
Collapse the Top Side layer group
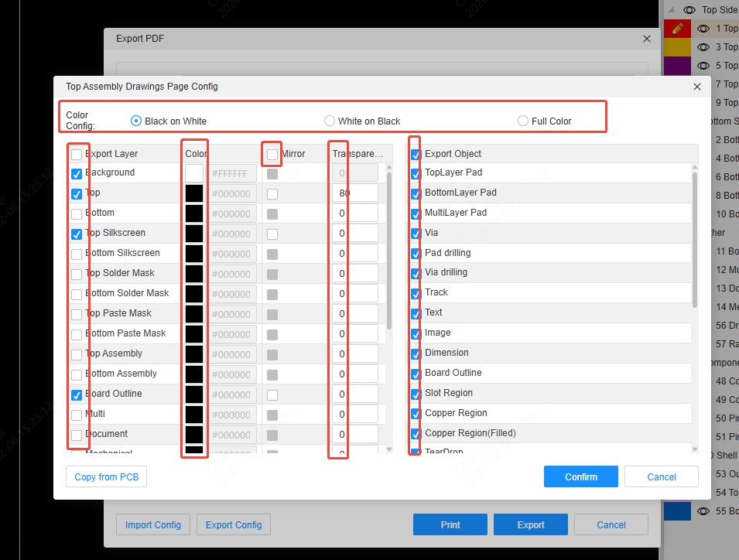coord(671,10)
